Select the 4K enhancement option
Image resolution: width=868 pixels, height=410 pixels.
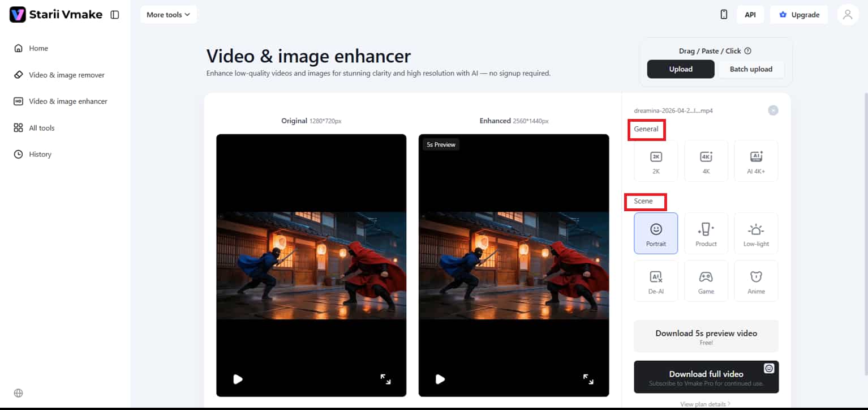pyautogui.click(x=706, y=161)
